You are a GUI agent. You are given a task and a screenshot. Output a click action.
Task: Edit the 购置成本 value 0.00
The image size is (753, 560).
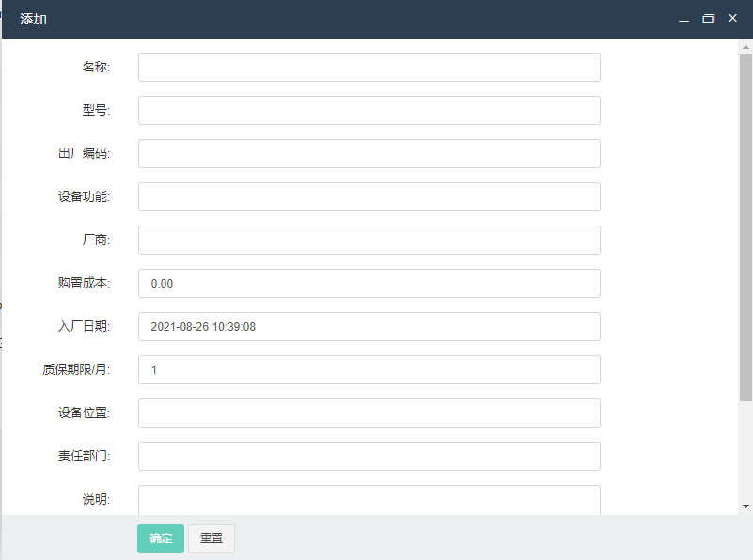(369, 283)
